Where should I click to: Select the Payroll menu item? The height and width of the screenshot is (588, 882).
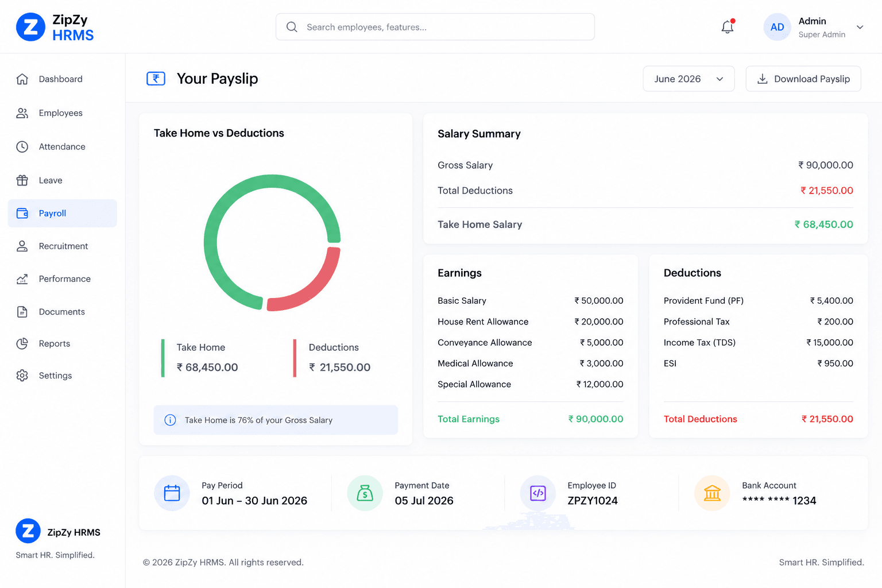(63, 214)
